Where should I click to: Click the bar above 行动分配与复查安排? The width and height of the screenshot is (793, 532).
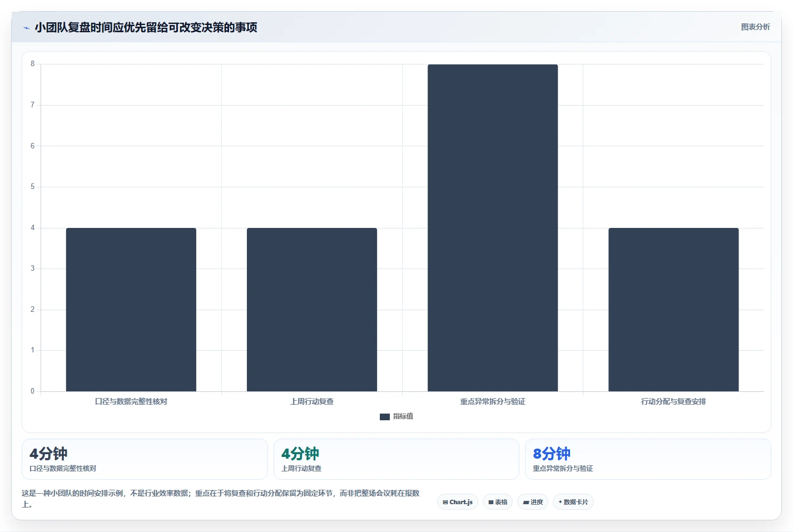point(673,310)
